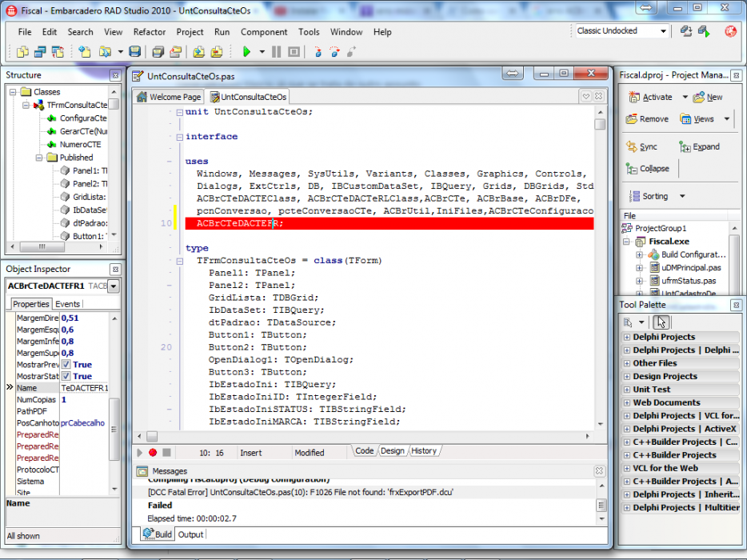Switch to the Design view tab
This screenshot has width=747, height=560.
pyautogui.click(x=393, y=451)
